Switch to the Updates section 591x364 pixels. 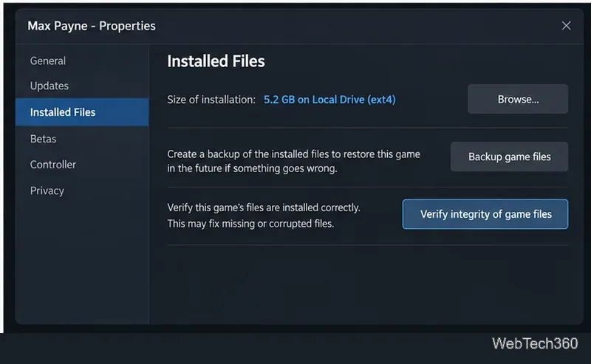pos(49,86)
